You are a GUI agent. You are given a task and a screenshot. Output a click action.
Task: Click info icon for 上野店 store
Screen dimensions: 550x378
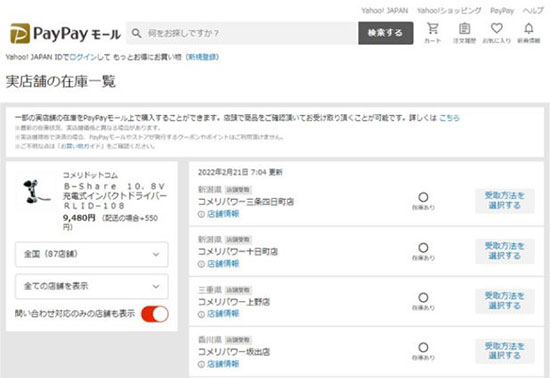click(x=201, y=314)
